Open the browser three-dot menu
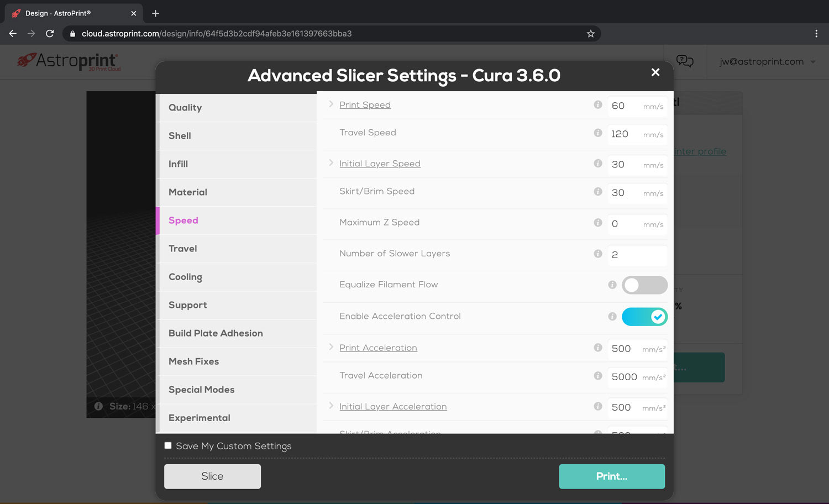829x504 pixels. (x=816, y=34)
